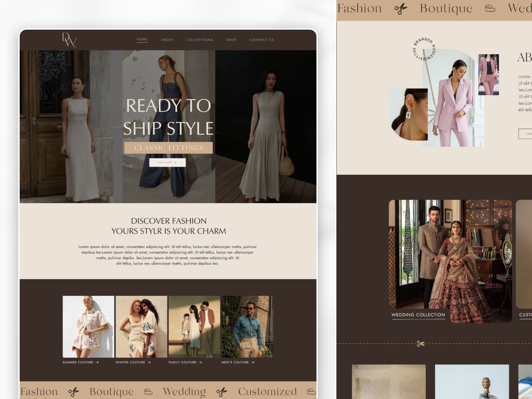This screenshot has height=399, width=532.
Task: Click the scissors icon on dashed divider line
Action: tap(420, 344)
